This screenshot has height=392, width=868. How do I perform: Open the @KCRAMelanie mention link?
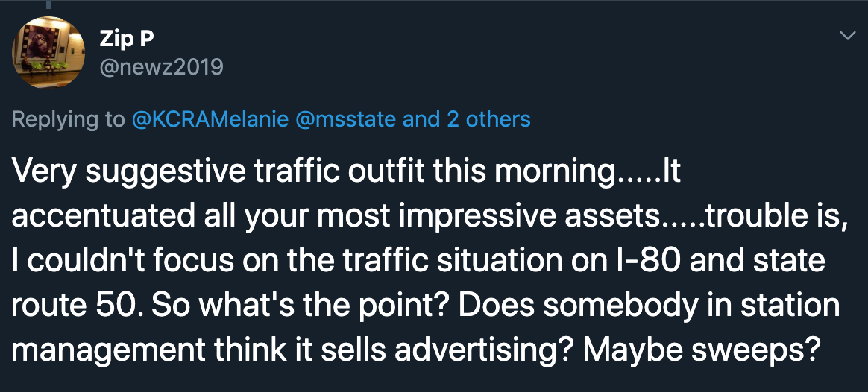pos(210,119)
